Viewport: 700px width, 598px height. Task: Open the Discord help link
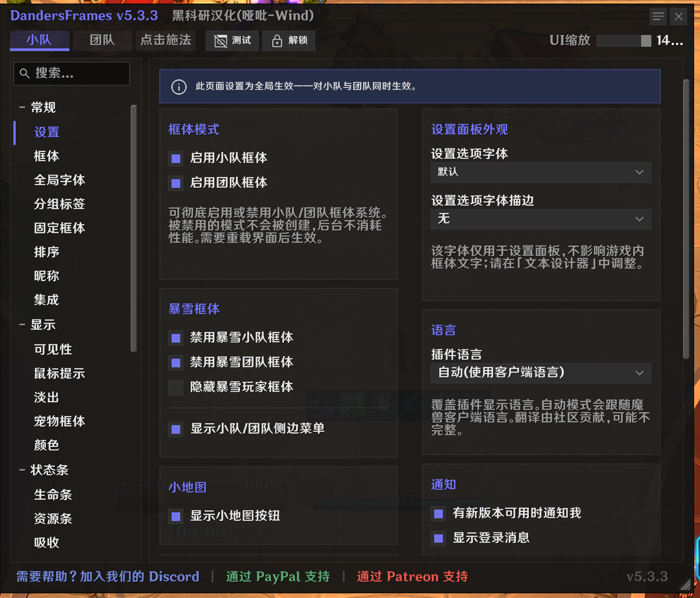tap(108, 576)
